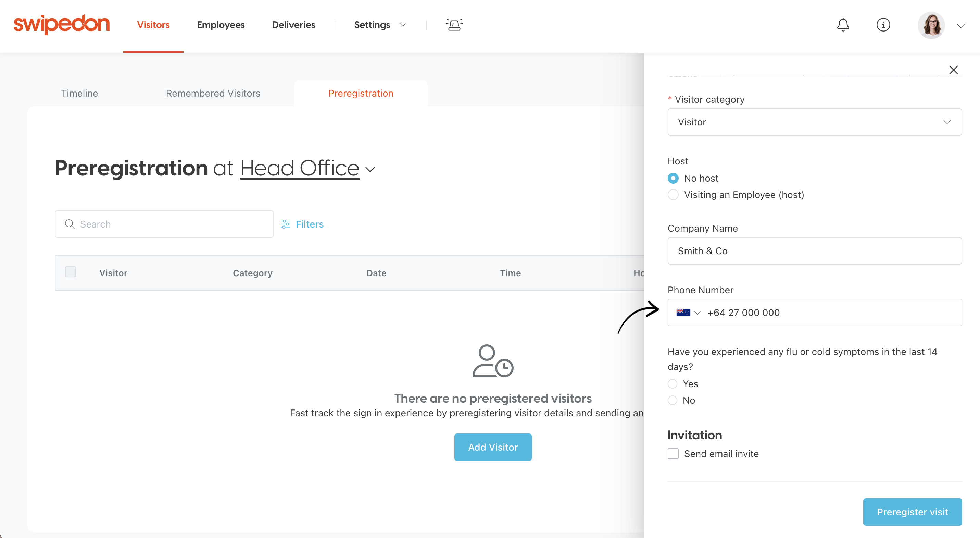Open the Visitors menu item
980x538 pixels.
pos(153,25)
